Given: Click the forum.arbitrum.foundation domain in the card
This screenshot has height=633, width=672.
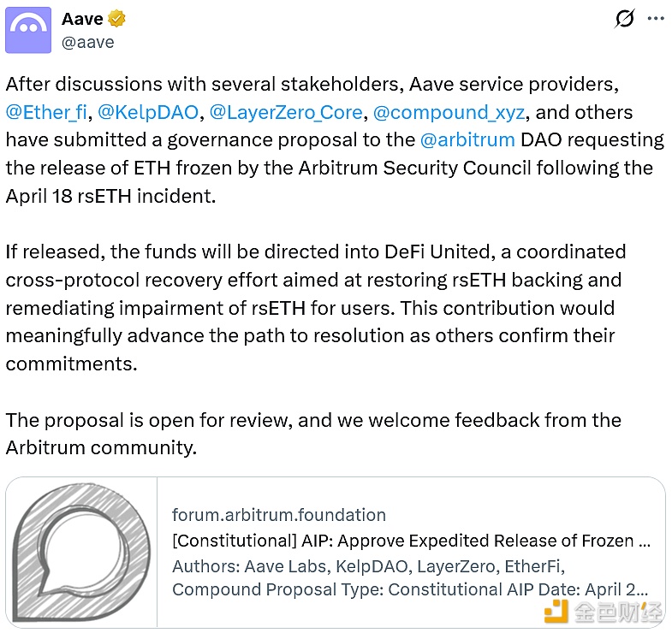Looking at the screenshot, I should [279, 515].
